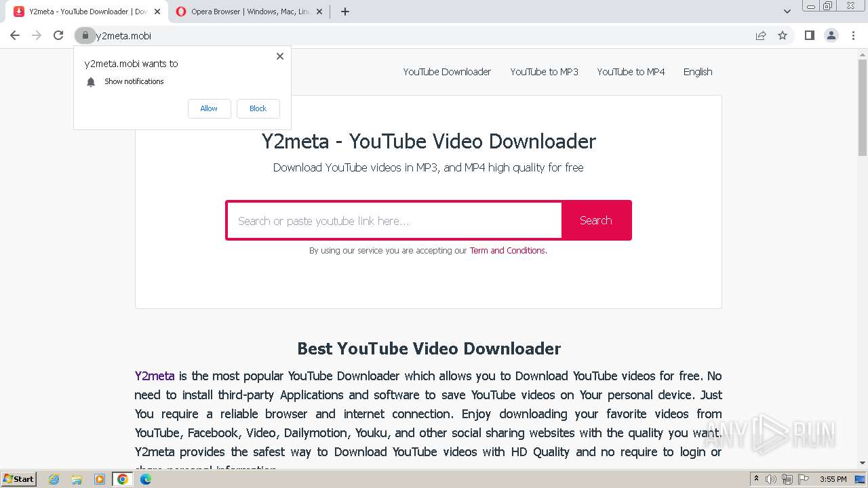This screenshot has width=868, height=488.
Task: Open media player taskbar icon
Action: 100,479
